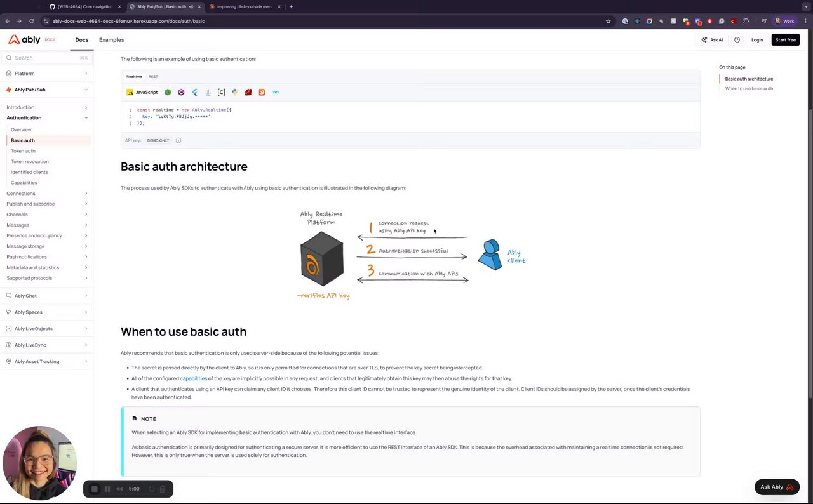Expand the Ably Asset Tracking section
The height and width of the screenshot is (504, 813).
coord(46,362)
